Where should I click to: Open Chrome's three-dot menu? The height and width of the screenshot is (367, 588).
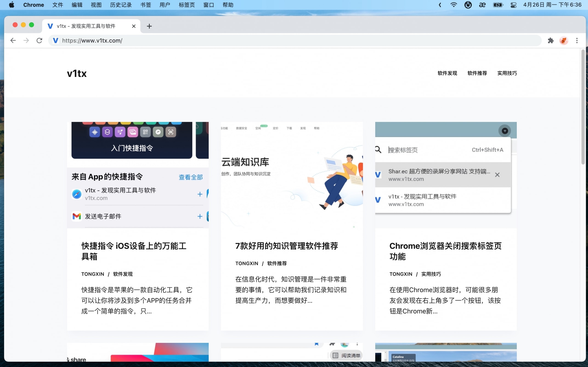pos(577,40)
